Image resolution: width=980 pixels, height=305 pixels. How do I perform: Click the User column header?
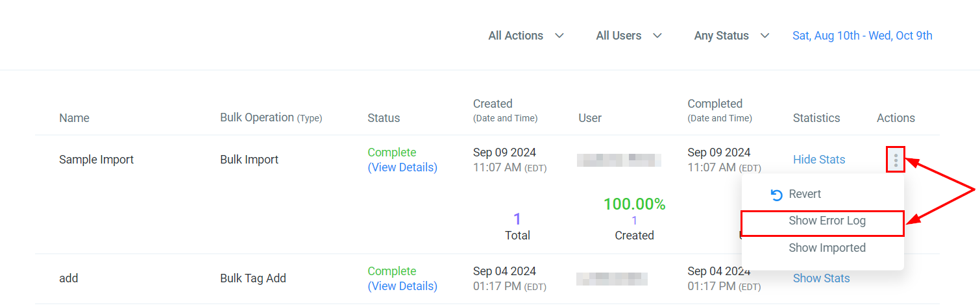coord(590,118)
